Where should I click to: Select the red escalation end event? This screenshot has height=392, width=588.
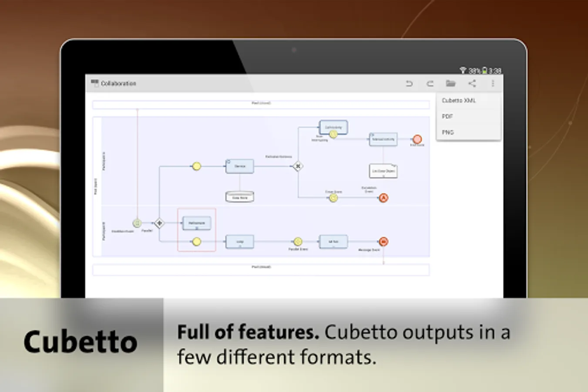point(383,198)
